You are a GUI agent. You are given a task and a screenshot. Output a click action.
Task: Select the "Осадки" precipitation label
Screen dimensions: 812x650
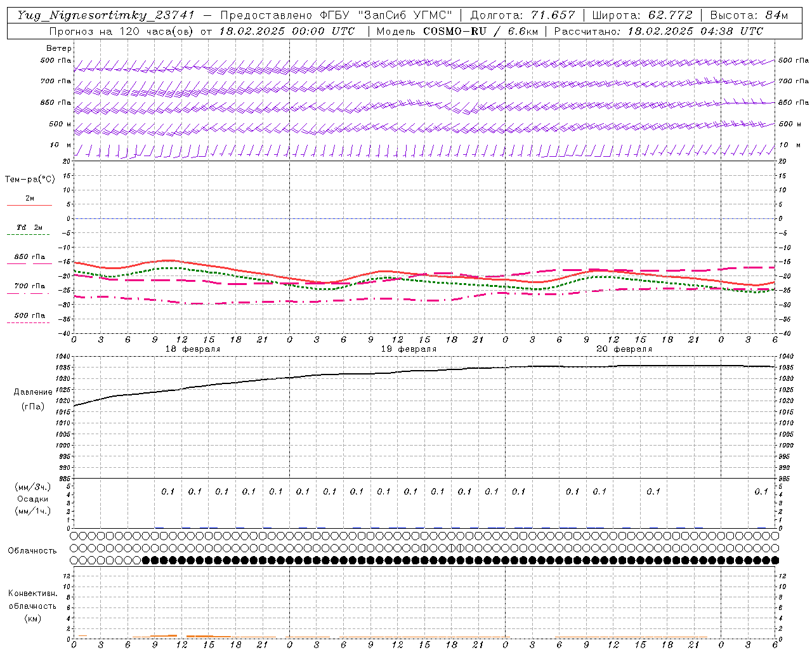coord(33,499)
